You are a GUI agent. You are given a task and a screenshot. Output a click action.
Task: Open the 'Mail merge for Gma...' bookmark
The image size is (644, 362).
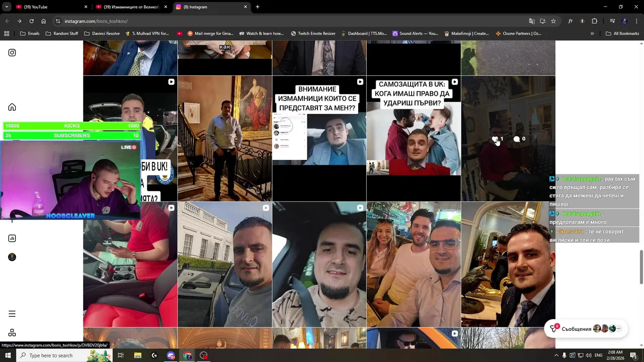pyautogui.click(x=210, y=34)
